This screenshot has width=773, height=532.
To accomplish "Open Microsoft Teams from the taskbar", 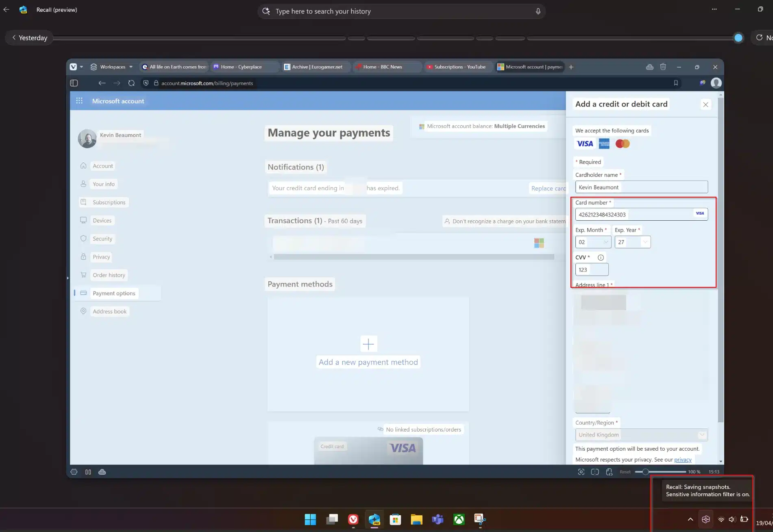I will [438, 519].
